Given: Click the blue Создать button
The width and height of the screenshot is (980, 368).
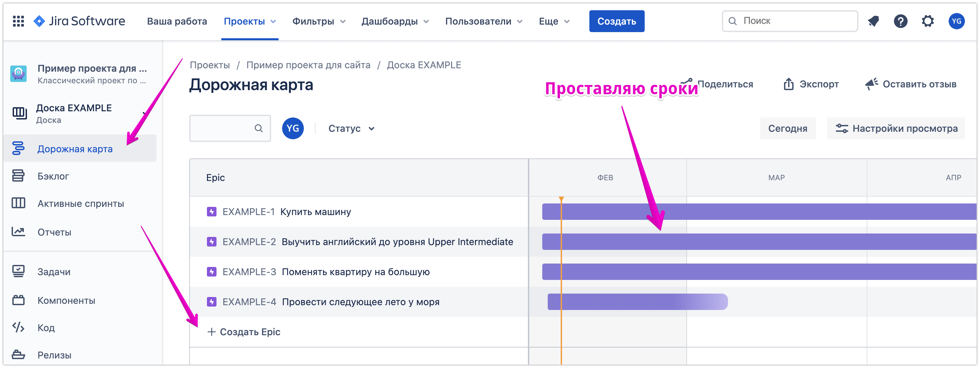Looking at the screenshot, I should coord(616,21).
